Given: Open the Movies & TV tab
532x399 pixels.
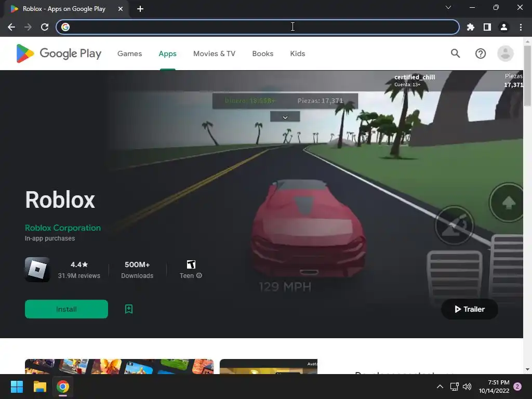Looking at the screenshot, I should coord(214,54).
